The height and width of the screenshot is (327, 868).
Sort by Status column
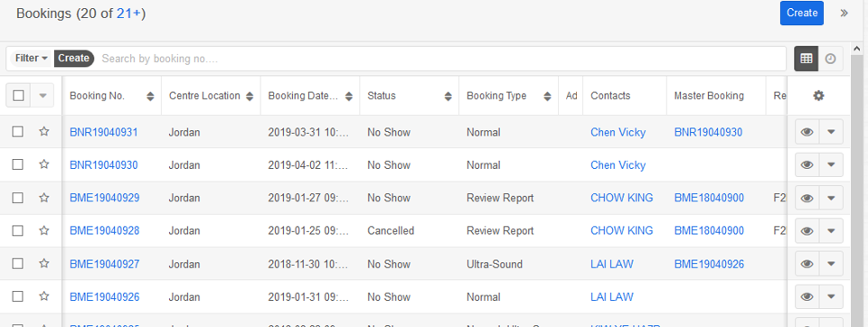[448, 97]
